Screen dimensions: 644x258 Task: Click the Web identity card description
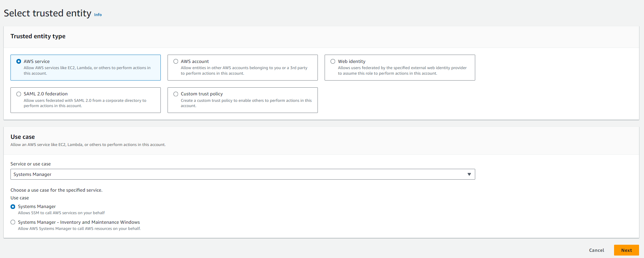[402, 71]
